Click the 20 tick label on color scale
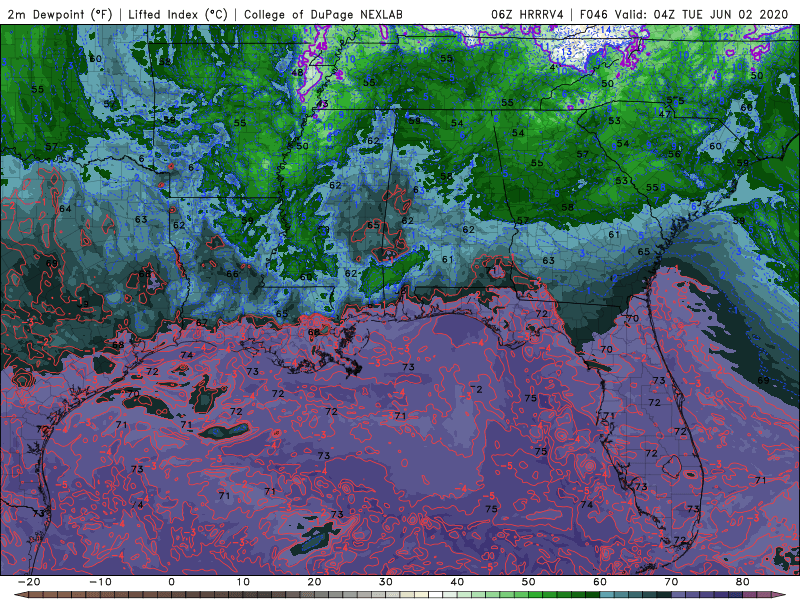800x600 pixels. coord(314,582)
